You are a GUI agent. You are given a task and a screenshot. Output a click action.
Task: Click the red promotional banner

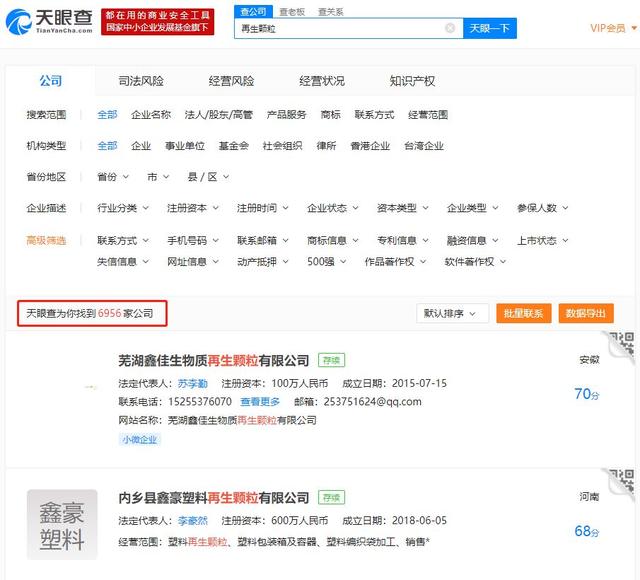tap(158, 22)
